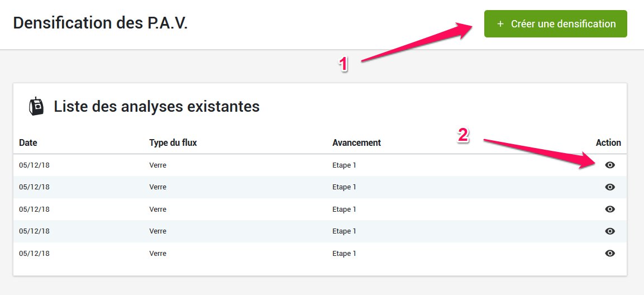Click the "Liste des analyses existantes" heading
This screenshot has width=644, height=295.
pos(156,106)
